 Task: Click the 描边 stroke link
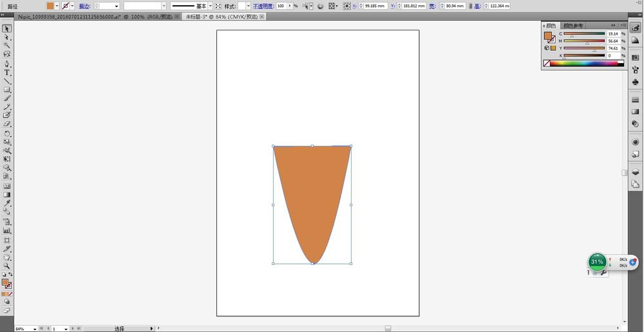click(84, 6)
